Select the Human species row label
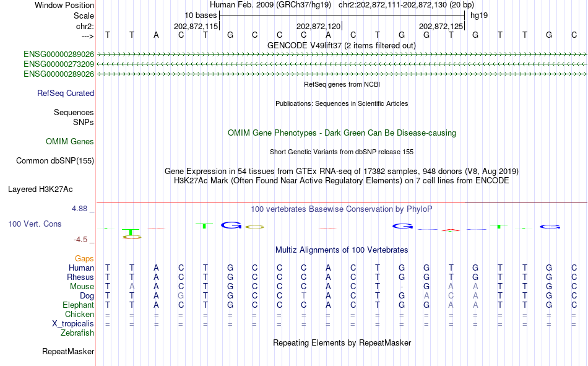The image size is (588, 366). (81, 268)
